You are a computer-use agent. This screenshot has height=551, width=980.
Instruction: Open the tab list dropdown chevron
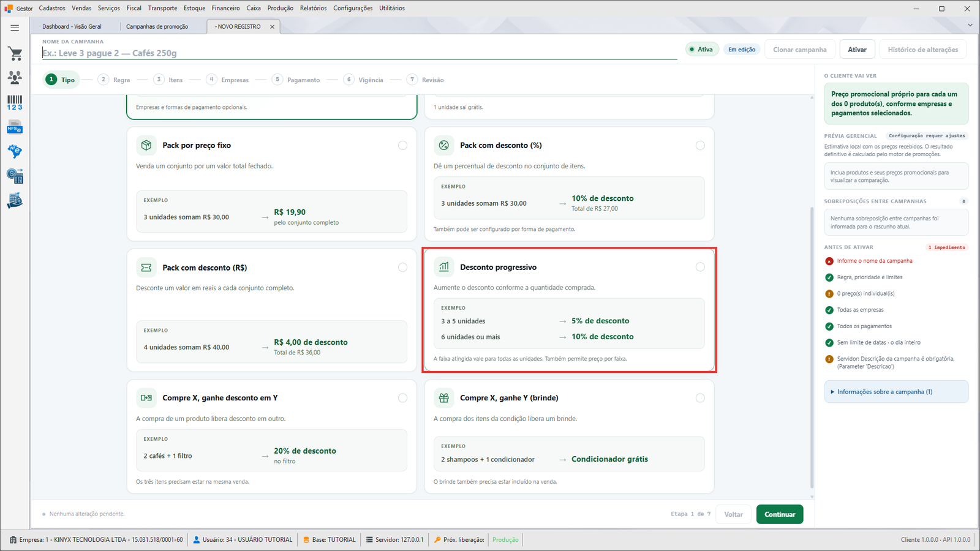tap(970, 25)
